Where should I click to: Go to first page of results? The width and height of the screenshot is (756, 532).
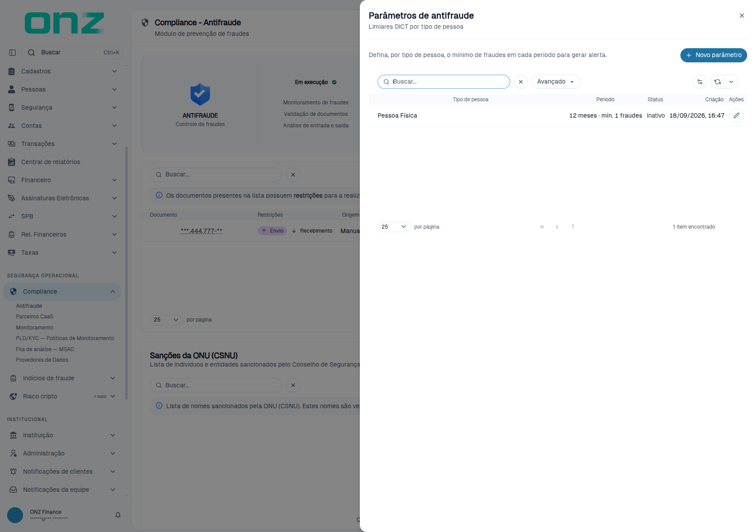click(x=542, y=227)
